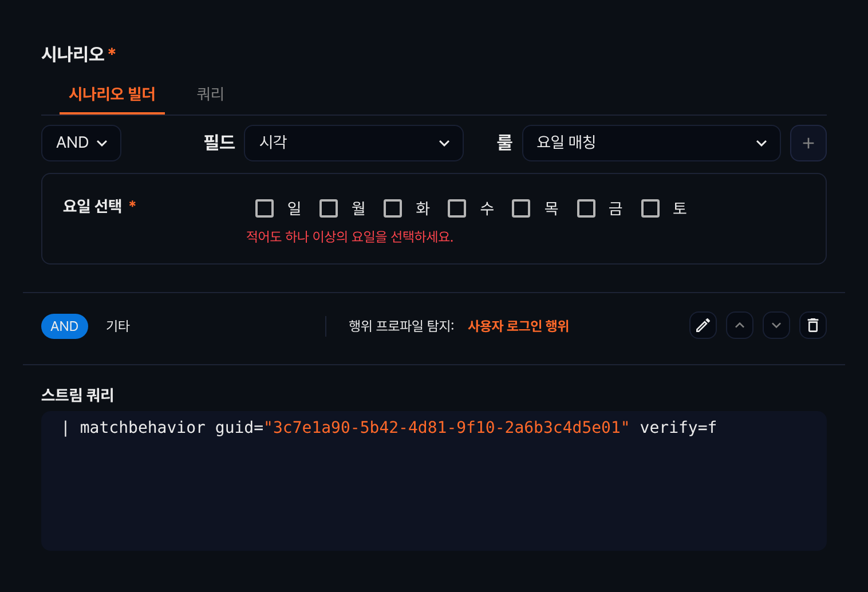
Task: Move the 기타 condition down
Action: 776,325
